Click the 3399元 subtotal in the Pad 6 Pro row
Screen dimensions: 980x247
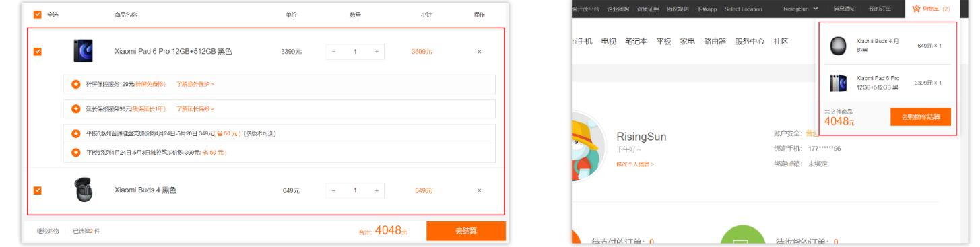(422, 52)
